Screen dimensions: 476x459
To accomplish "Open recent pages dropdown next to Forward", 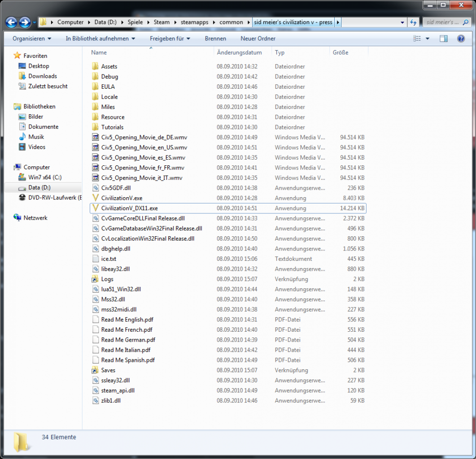I will coord(34,22).
